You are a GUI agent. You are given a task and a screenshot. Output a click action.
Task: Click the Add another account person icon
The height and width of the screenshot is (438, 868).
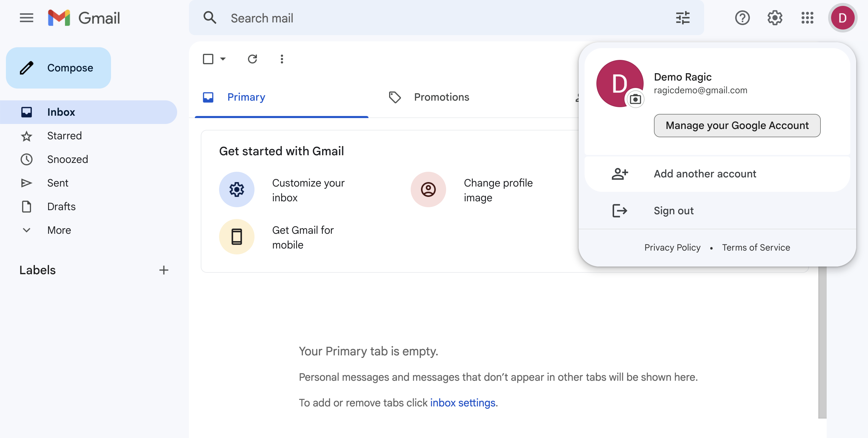pos(619,174)
